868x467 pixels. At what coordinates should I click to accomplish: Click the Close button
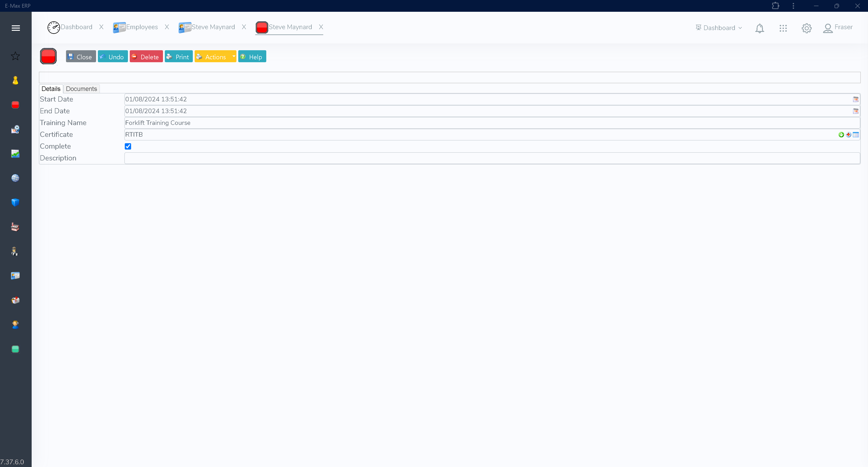coord(81,56)
